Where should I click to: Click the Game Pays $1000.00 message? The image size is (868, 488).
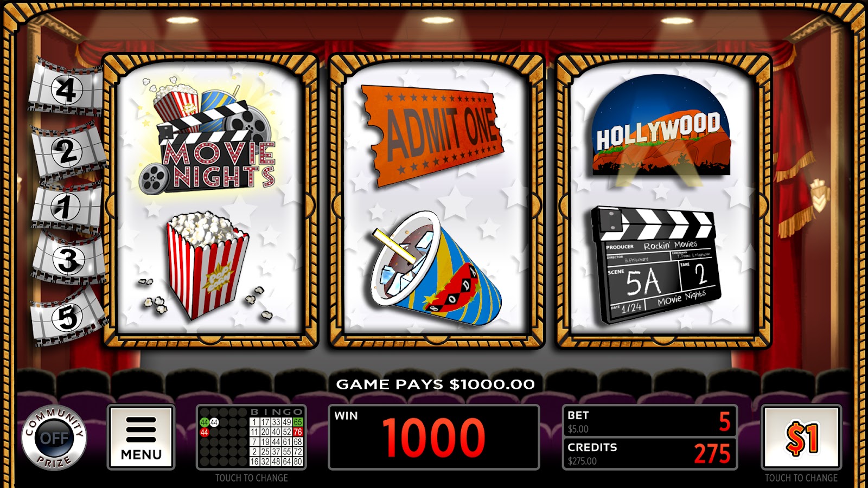coord(435,384)
